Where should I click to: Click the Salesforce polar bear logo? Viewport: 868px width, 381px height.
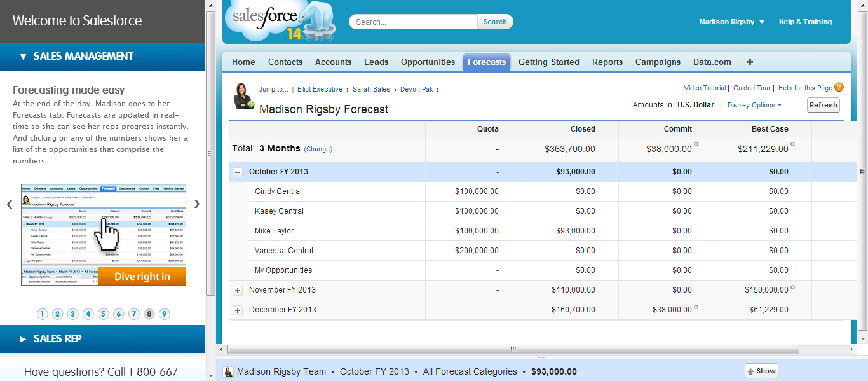280,22
